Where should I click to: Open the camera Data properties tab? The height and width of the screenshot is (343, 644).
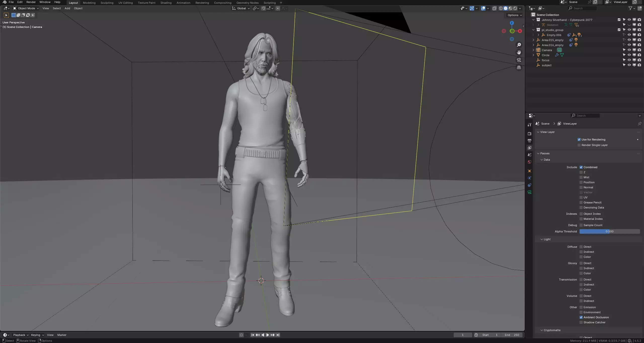click(x=529, y=192)
